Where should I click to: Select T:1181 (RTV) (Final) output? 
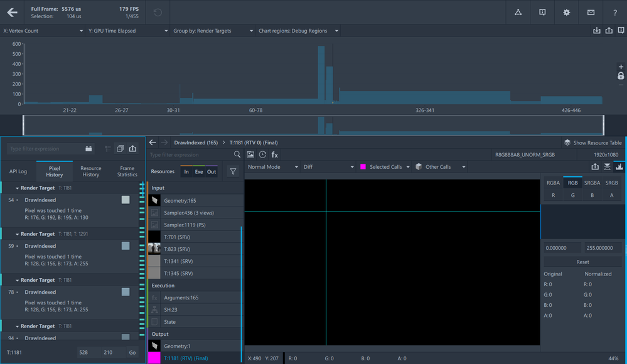[x=195, y=358]
